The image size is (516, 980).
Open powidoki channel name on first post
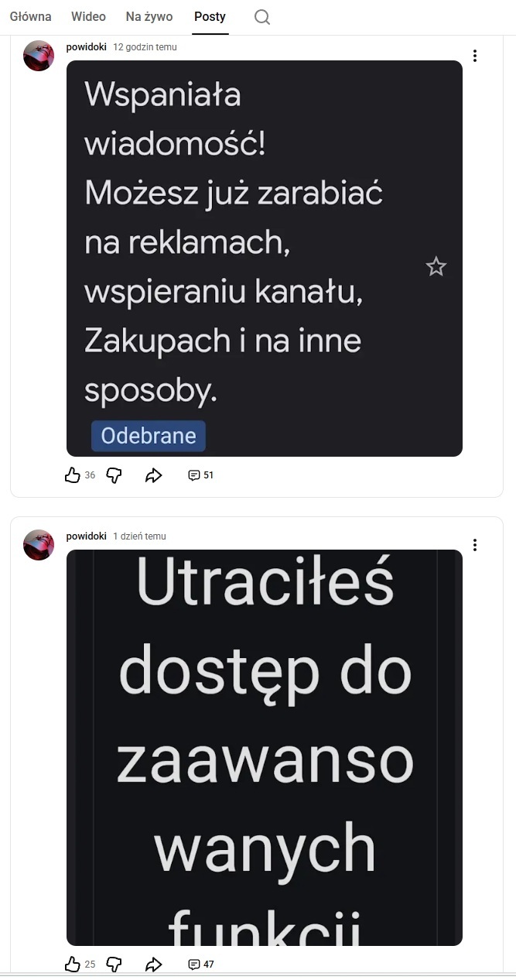[87, 47]
